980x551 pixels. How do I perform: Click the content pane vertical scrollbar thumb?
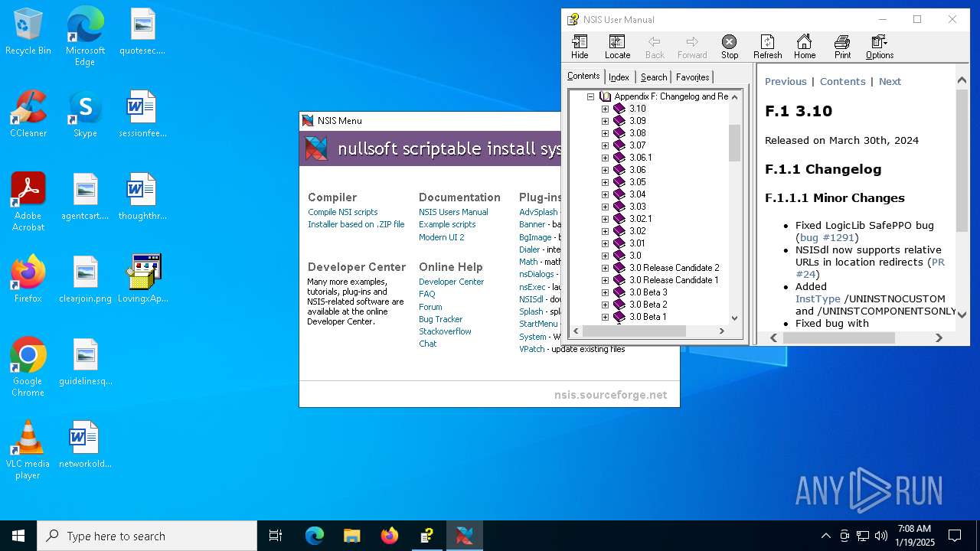tap(962, 160)
